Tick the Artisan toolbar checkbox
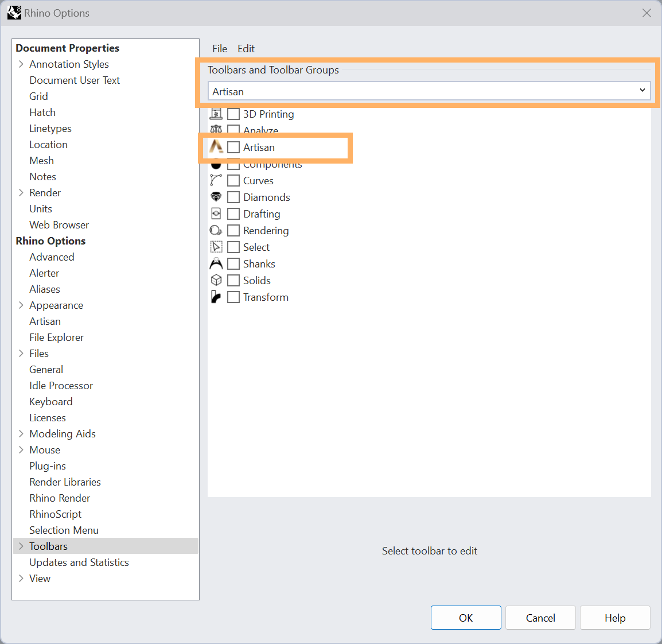662x644 pixels. coord(233,147)
